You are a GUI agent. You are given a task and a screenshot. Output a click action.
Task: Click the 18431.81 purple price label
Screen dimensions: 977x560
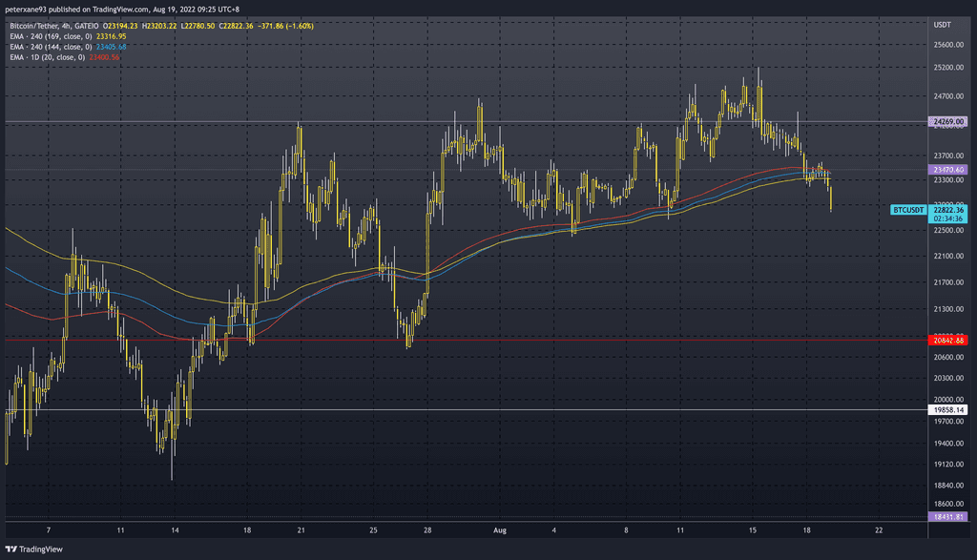[x=948, y=517]
